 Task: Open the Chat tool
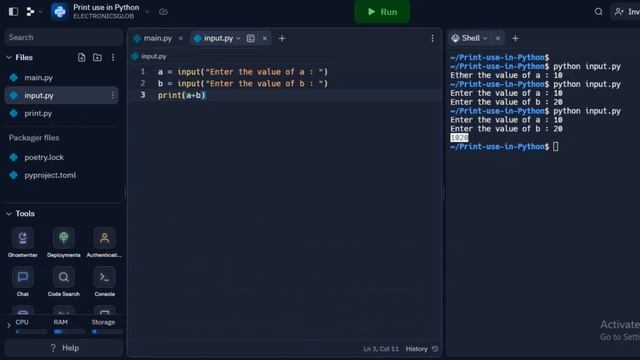(22, 282)
